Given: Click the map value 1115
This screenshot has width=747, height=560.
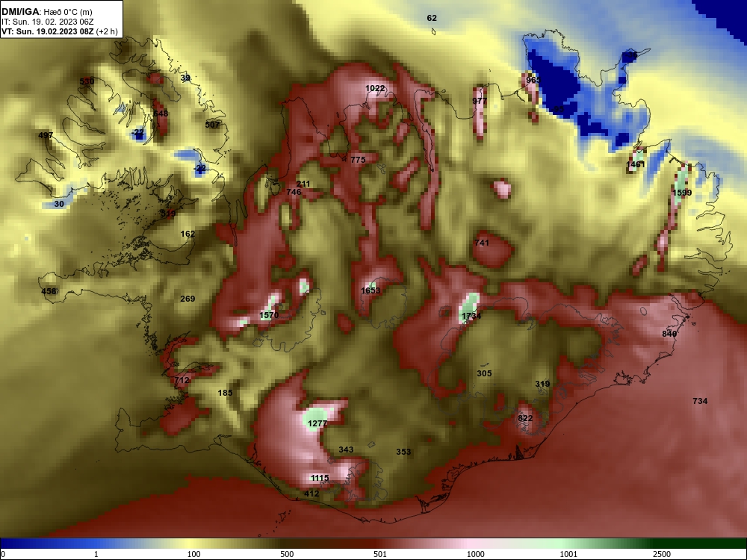Looking at the screenshot, I should (319, 478).
